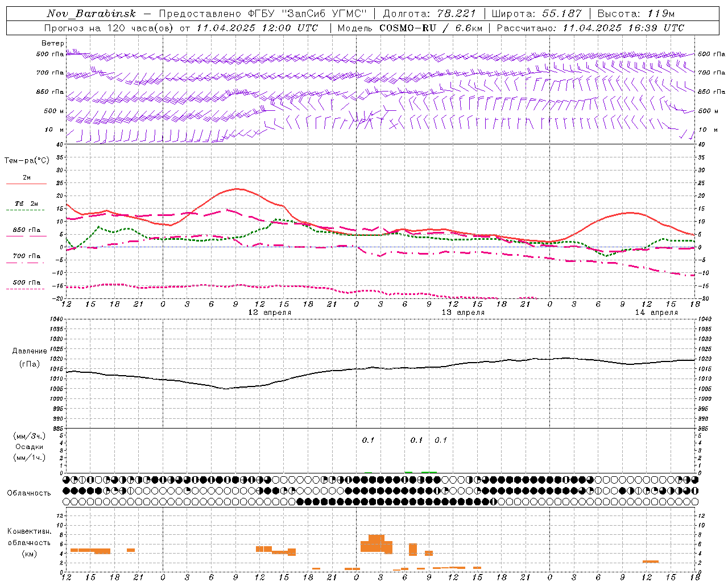Click the solid line sample under "2м" legend

tap(26, 184)
